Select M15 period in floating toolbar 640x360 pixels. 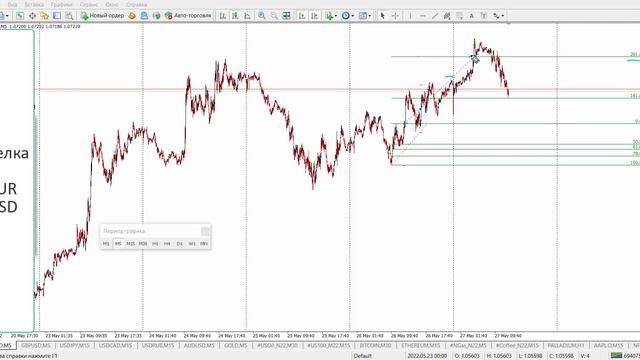[x=131, y=244]
